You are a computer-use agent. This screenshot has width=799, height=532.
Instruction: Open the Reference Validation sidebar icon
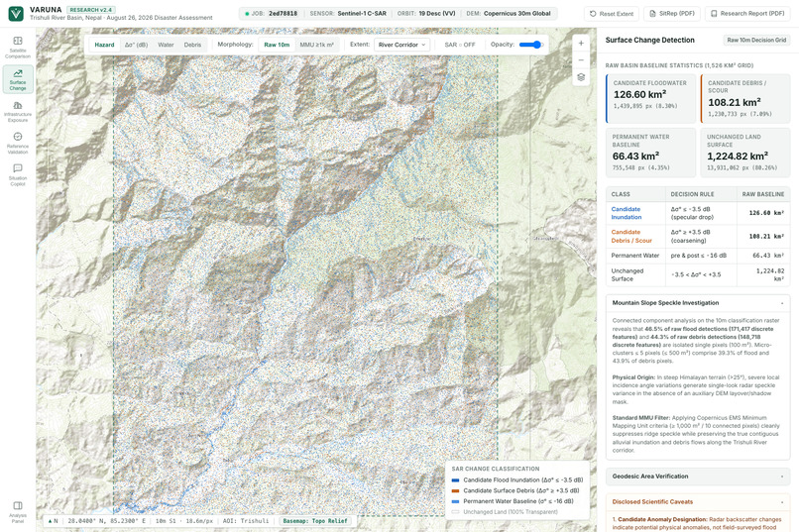pyautogui.click(x=18, y=143)
